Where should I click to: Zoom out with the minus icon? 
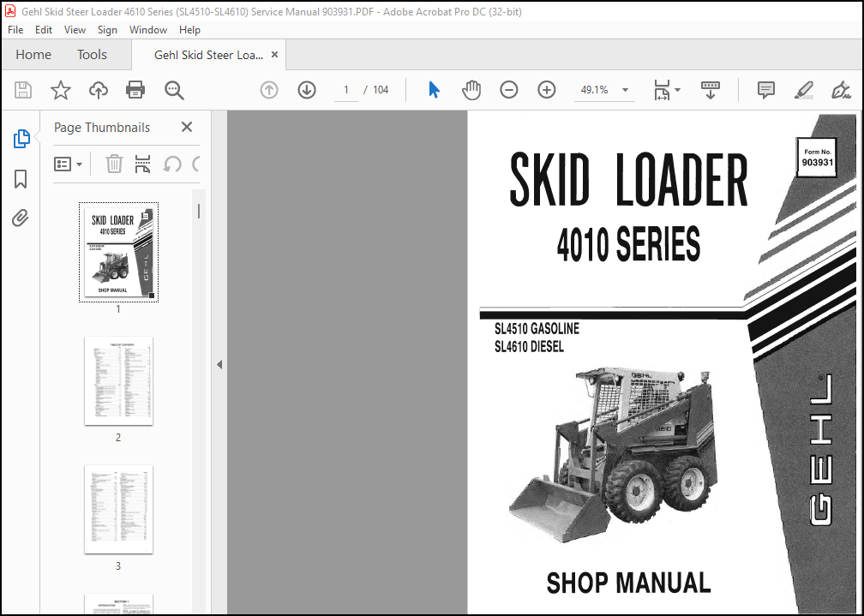(x=508, y=90)
